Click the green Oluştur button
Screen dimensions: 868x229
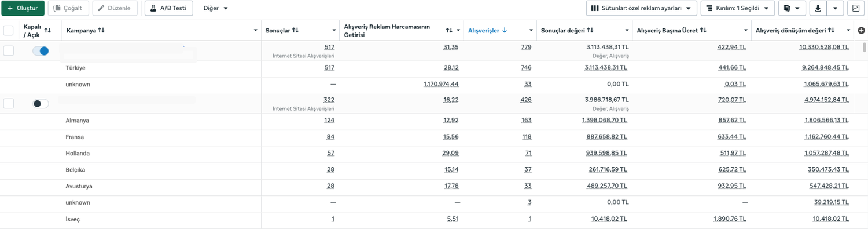(23, 8)
